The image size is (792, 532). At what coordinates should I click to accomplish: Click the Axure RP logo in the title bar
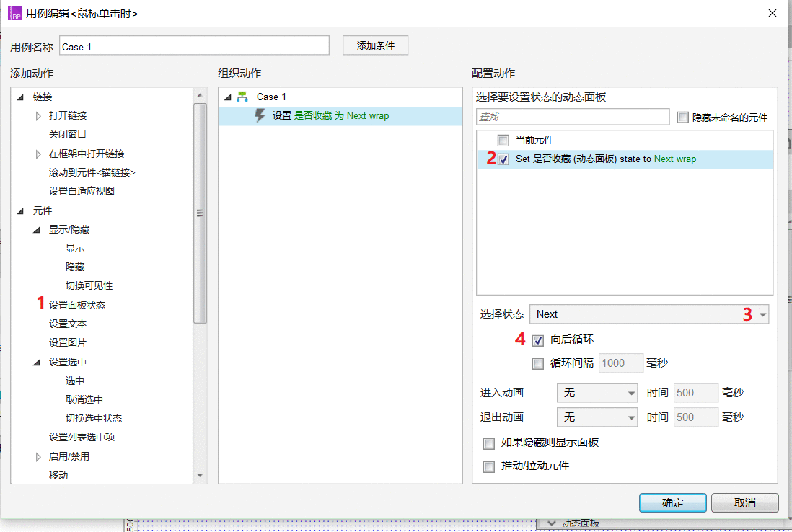tap(14, 13)
